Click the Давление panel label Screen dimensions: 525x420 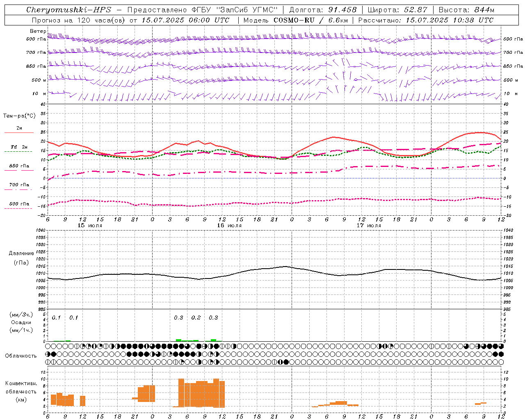[x=21, y=253]
